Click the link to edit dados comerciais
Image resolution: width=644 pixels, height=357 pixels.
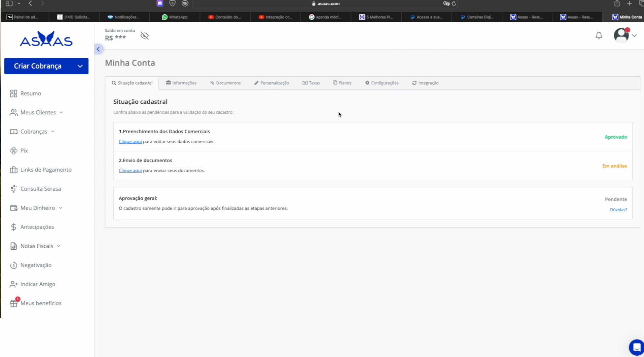[130, 141]
